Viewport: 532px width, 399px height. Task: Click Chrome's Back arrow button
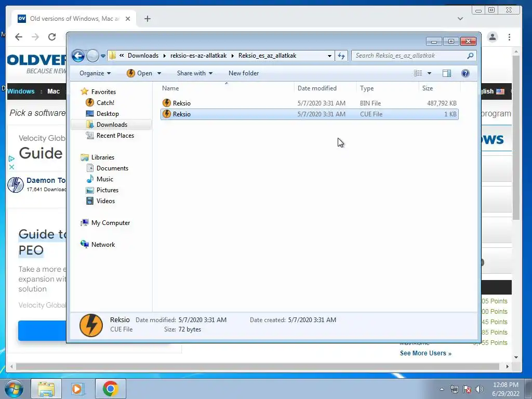[x=19, y=37]
